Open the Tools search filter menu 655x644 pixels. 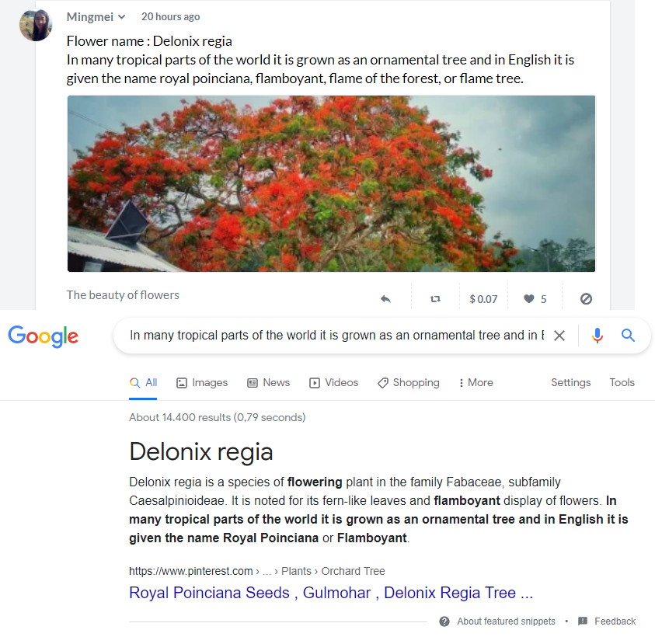622,382
